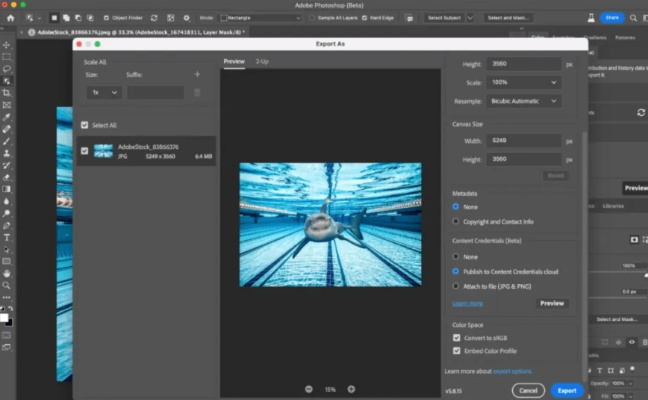This screenshot has height=400, width=648.
Task: Select the Move tool in toolbar
Action: point(7,44)
